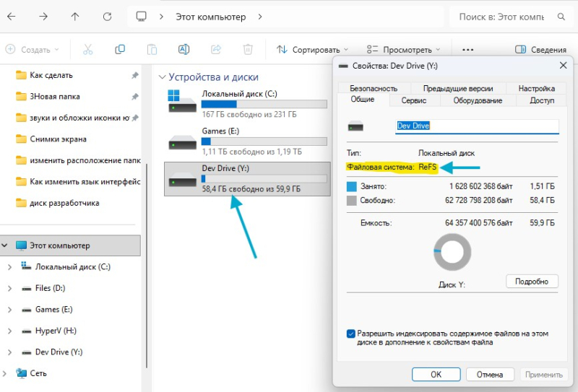Click the Dev Drive name input field

(477, 126)
